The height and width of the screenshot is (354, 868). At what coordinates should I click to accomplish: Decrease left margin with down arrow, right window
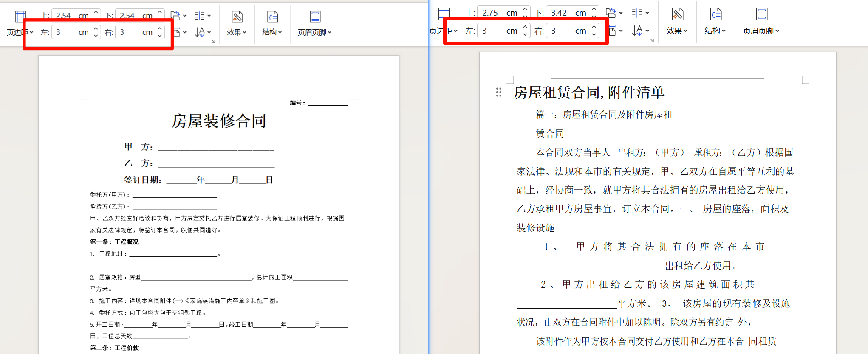pyautogui.click(x=525, y=34)
